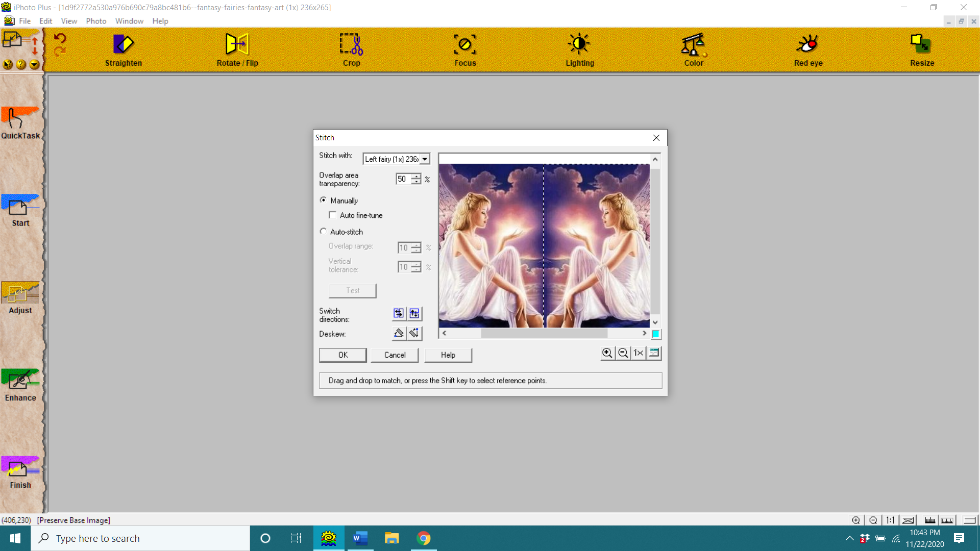Zoom in on the stitch preview
Viewport: 980px width, 551px height.
pos(607,353)
